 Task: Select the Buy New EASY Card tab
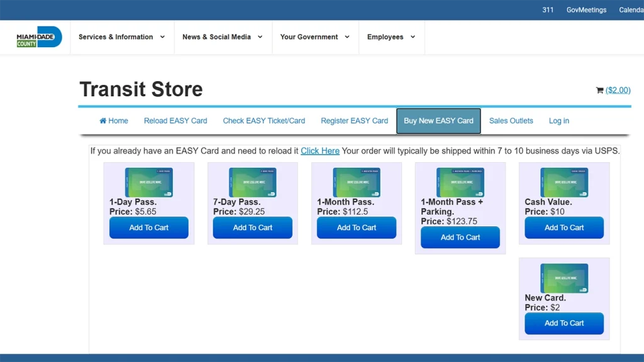[x=438, y=121]
